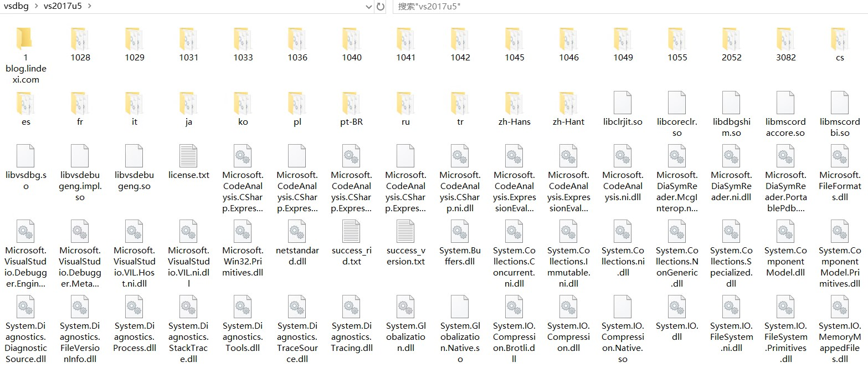Screen dimensions: 868x367
Task: Open the 1033 folder icon
Action: tap(243, 39)
